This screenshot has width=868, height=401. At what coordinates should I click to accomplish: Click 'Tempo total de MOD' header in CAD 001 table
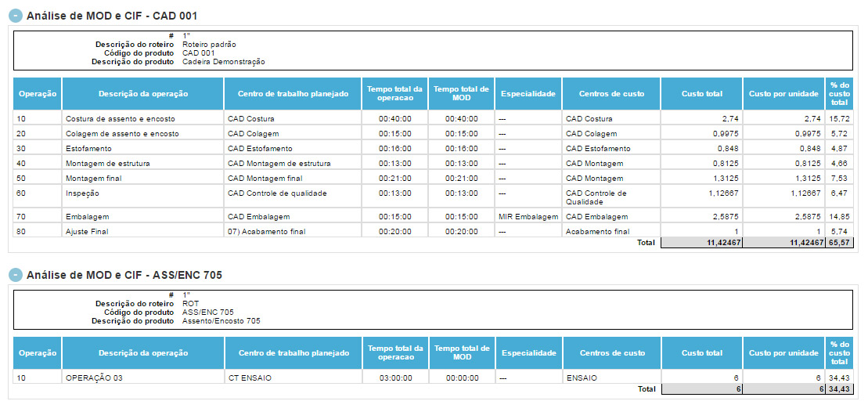462,94
